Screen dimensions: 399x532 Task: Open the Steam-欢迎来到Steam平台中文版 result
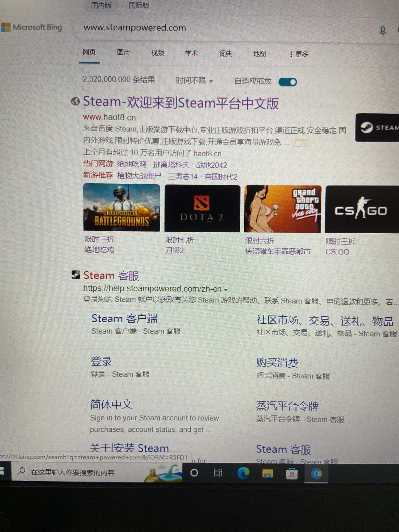tap(181, 103)
